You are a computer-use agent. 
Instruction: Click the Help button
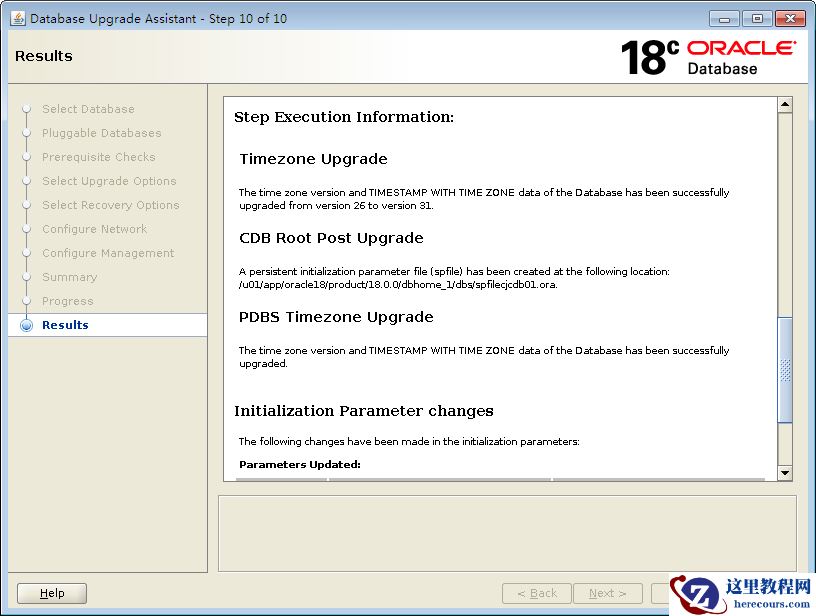(x=52, y=593)
